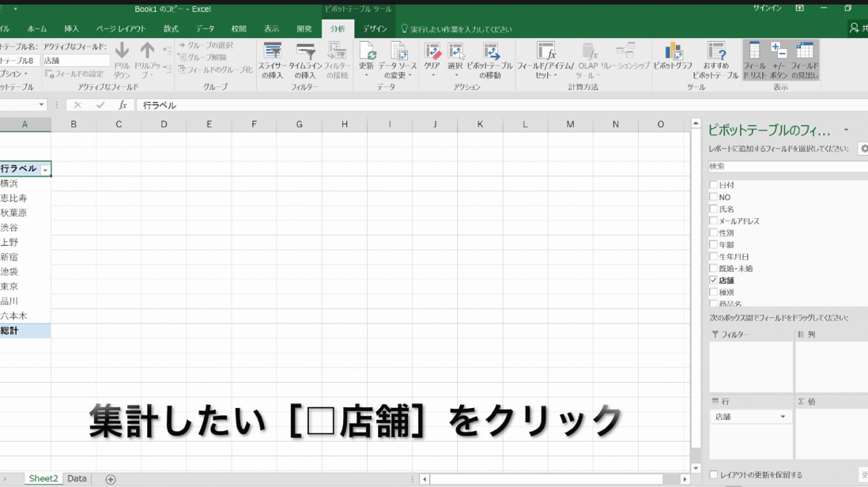Screen dimensions: 868x487
Task: Open the Select (選択) action menu
Action: [455, 60]
